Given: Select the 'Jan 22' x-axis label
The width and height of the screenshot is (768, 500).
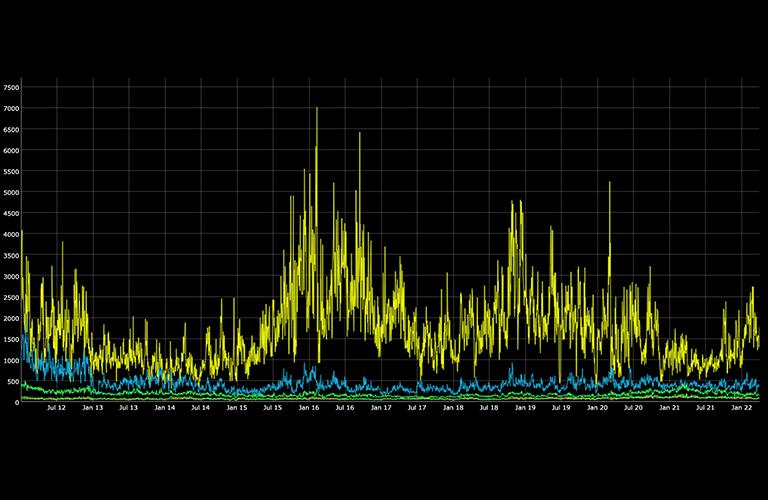Looking at the screenshot, I should click(741, 408).
